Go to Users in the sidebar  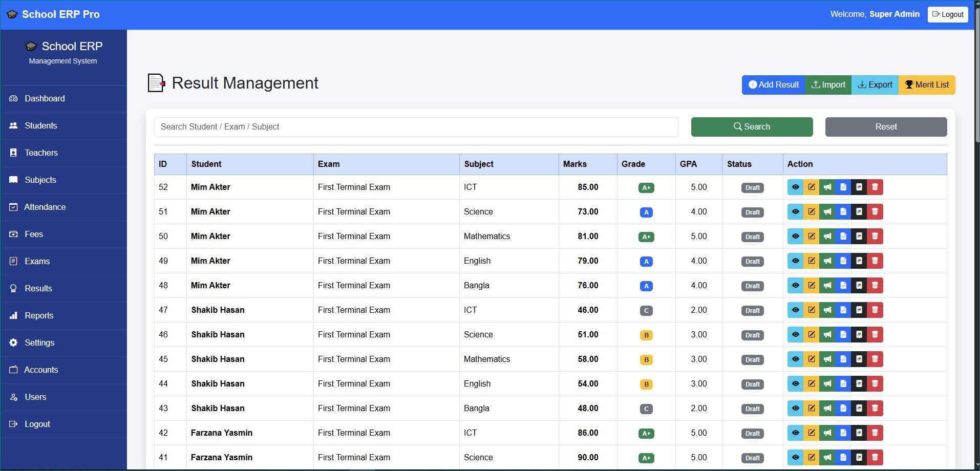[x=63, y=397]
